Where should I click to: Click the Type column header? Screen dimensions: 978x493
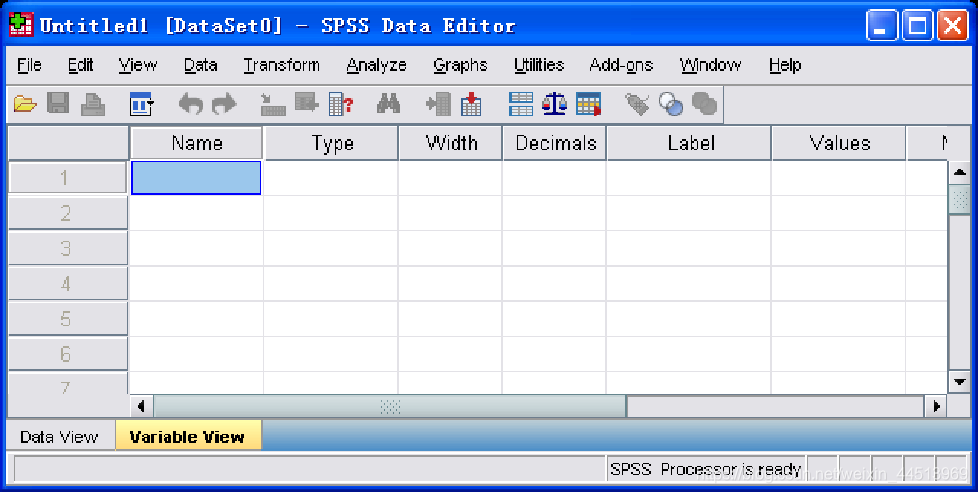(332, 143)
